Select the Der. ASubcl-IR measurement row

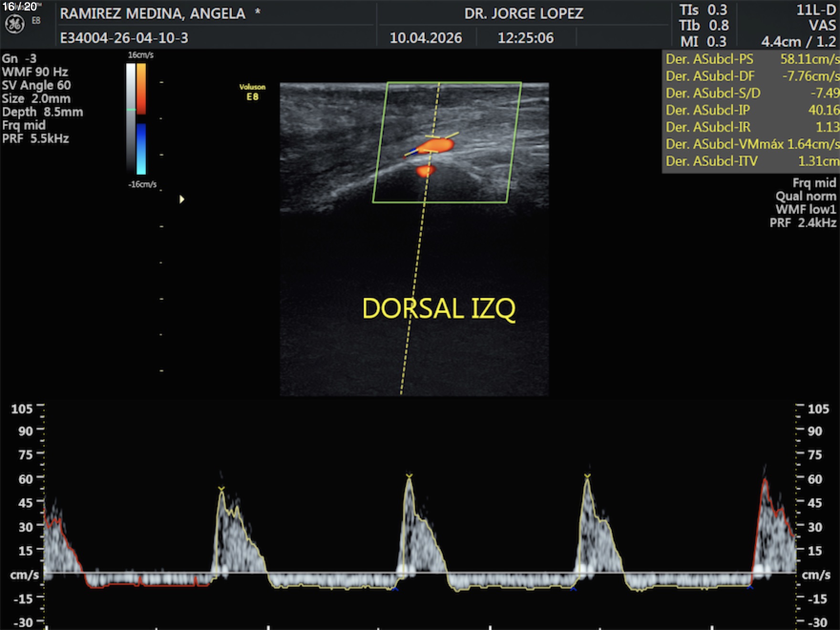click(x=751, y=127)
